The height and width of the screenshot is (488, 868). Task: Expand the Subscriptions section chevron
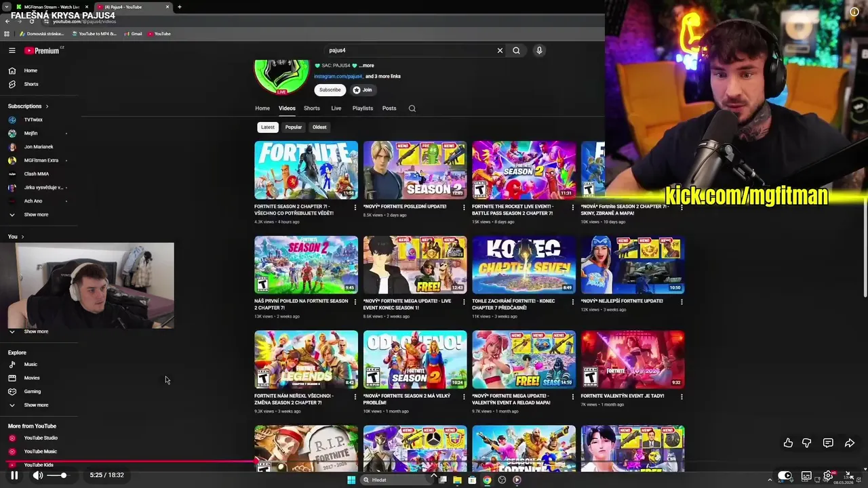click(47, 106)
